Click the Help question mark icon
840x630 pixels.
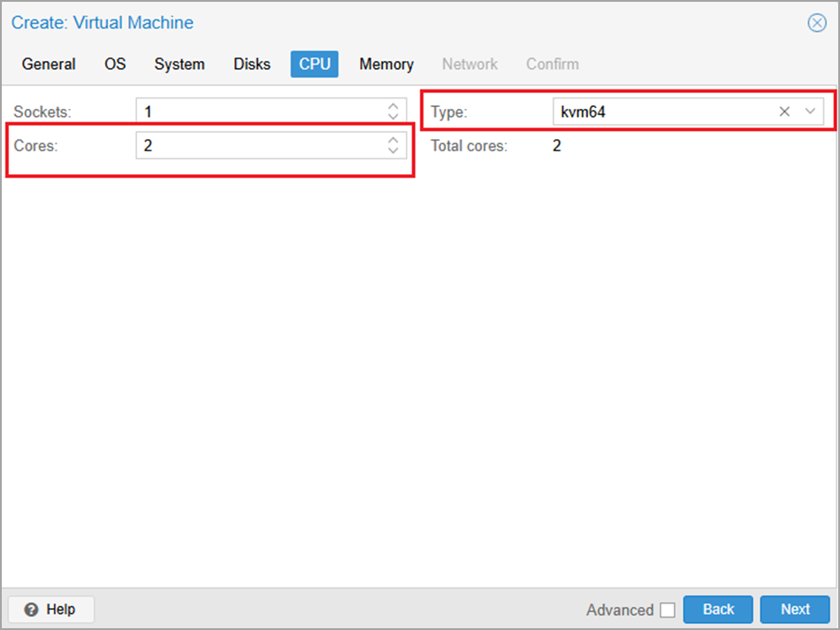[x=30, y=609]
